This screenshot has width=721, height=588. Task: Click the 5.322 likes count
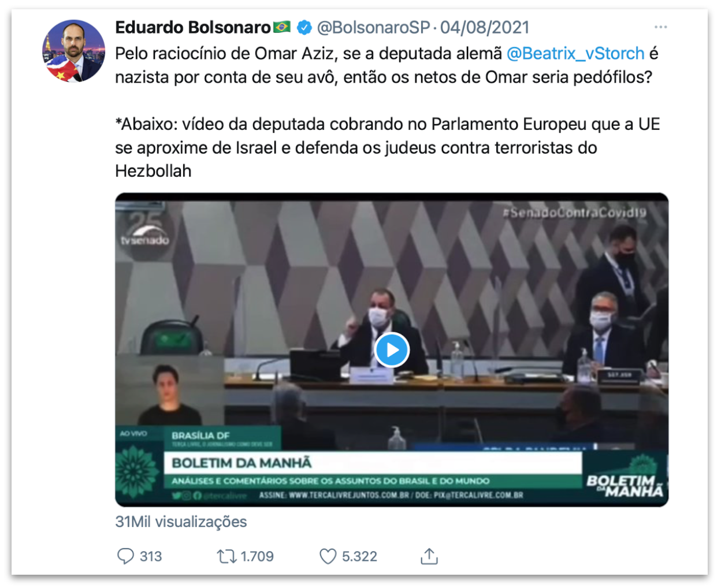[x=359, y=556]
